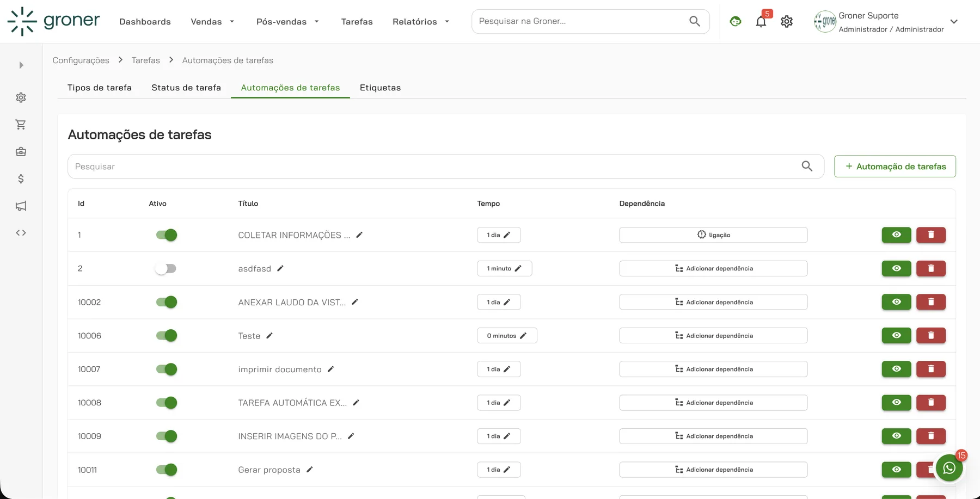The image size is (980, 499).
Task: Edit title of asdfasd automation
Action: coord(280,268)
